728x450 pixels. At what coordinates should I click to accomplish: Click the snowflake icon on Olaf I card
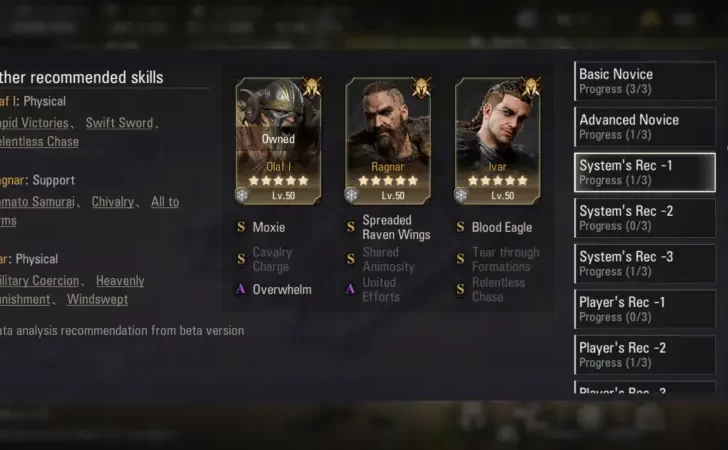click(241, 195)
